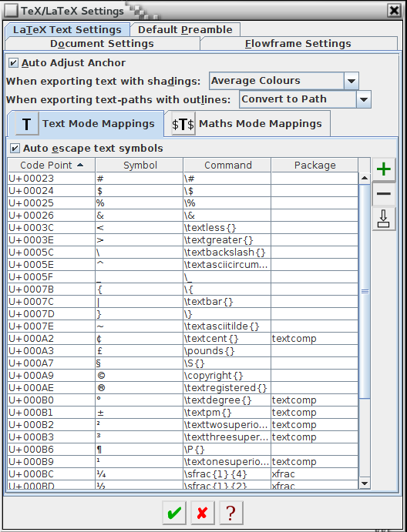
Task: Select the U+0005E code point cell
Action: coord(52,265)
